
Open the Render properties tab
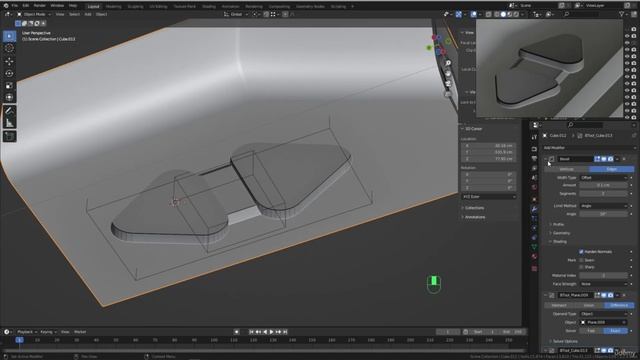(x=534, y=149)
